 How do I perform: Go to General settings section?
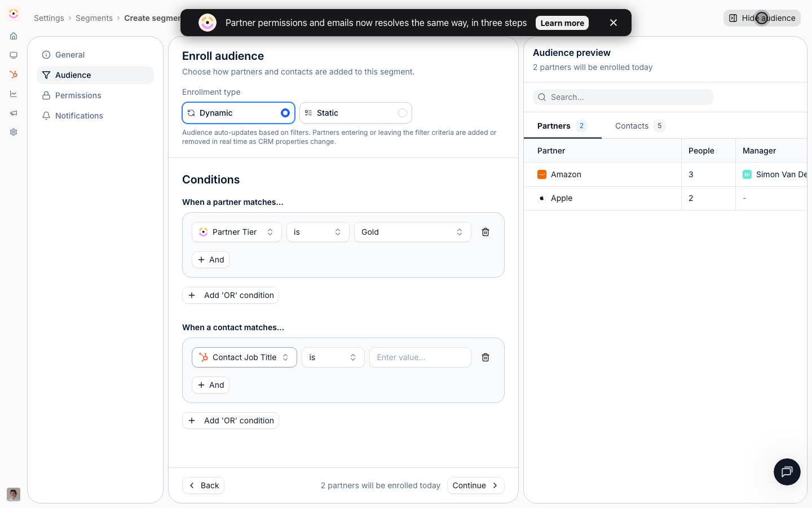click(95, 55)
